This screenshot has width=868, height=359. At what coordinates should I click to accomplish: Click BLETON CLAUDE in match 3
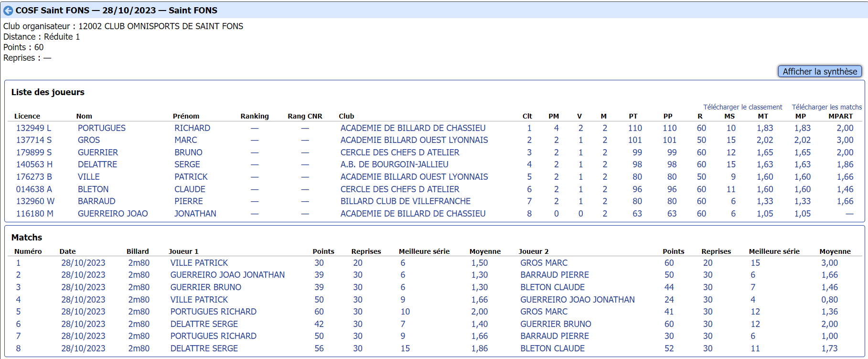click(x=553, y=287)
